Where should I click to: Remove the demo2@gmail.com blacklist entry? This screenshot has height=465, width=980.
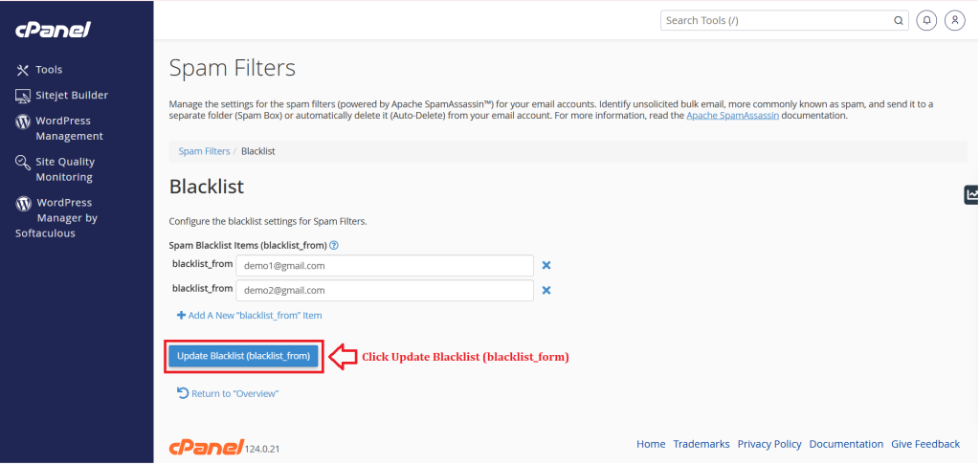(x=546, y=290)
